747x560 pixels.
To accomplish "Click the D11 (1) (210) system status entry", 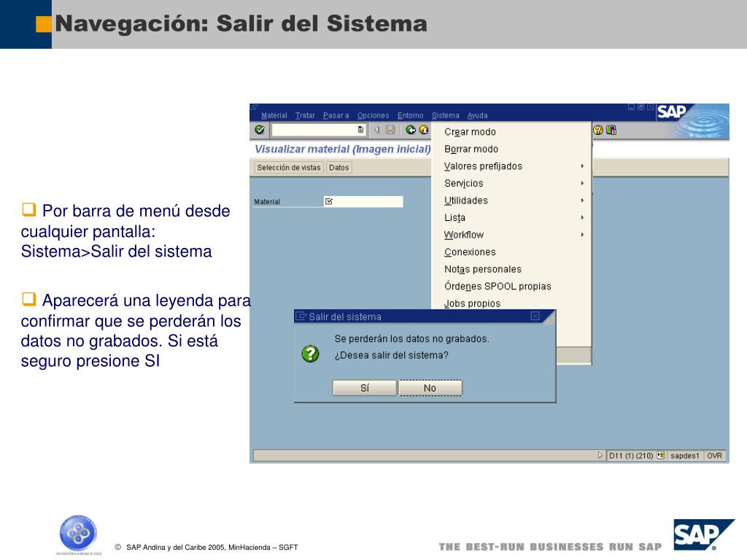I will click(631, 456).
